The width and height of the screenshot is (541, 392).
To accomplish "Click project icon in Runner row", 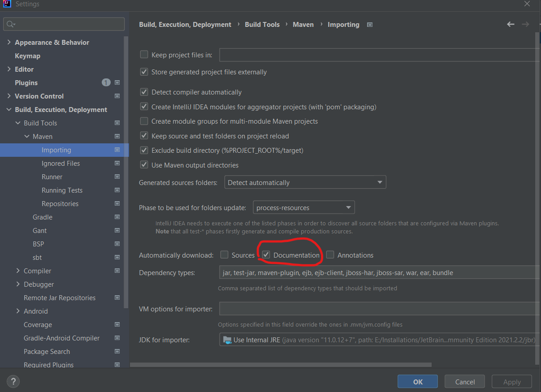I will coord(117,177).
